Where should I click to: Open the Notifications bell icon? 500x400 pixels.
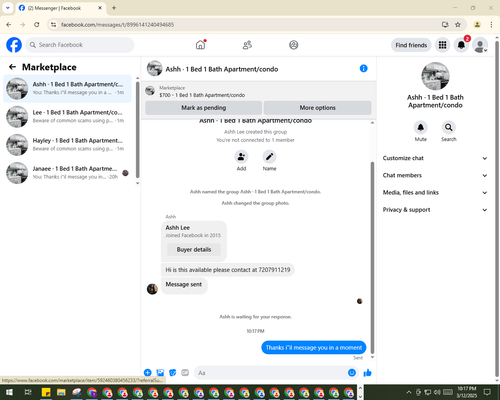(x=461, y=45)
